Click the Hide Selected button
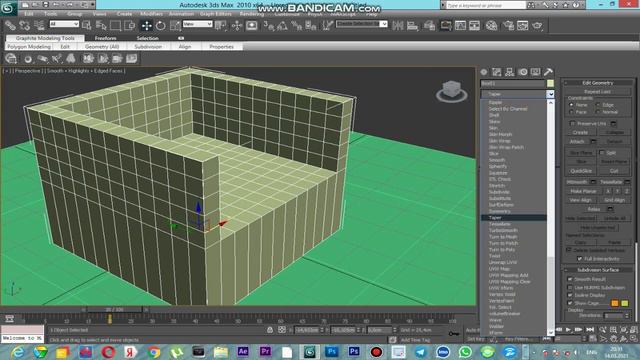This screenshot has width=640, height=360. coord(581,218)
